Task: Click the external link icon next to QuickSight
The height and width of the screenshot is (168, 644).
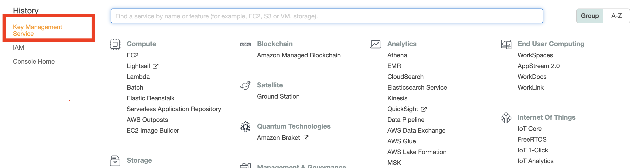Action: (423, 109)
